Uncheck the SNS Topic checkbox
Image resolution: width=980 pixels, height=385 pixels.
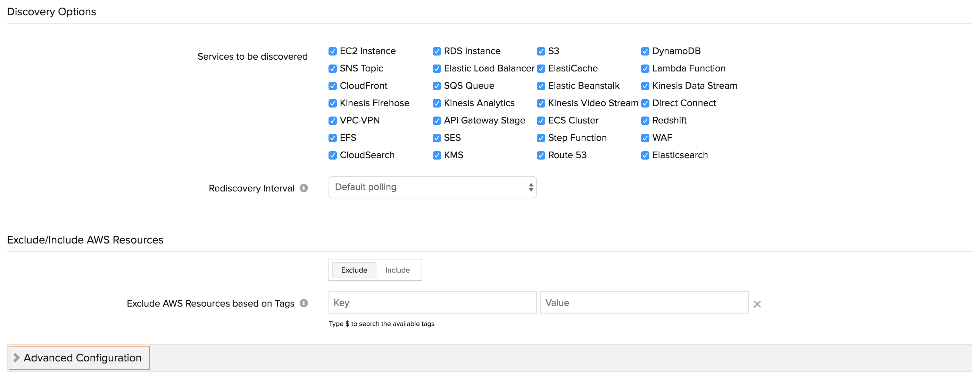click(332, 69)
